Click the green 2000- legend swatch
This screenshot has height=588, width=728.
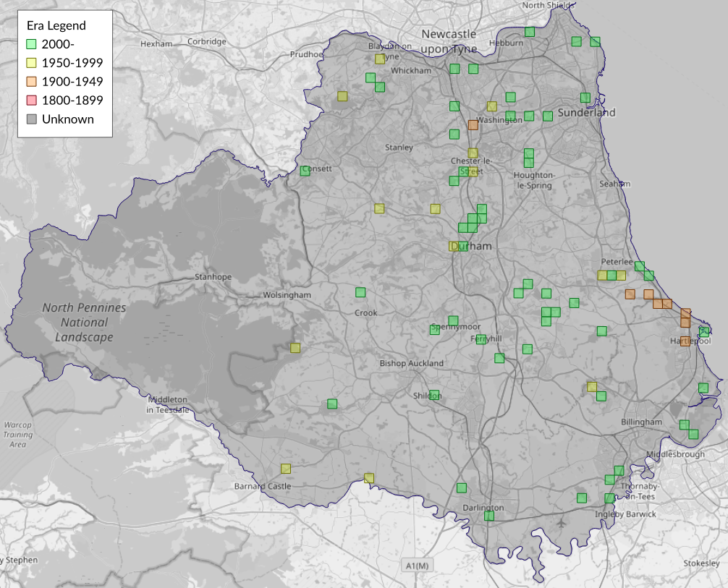(31, 44)
